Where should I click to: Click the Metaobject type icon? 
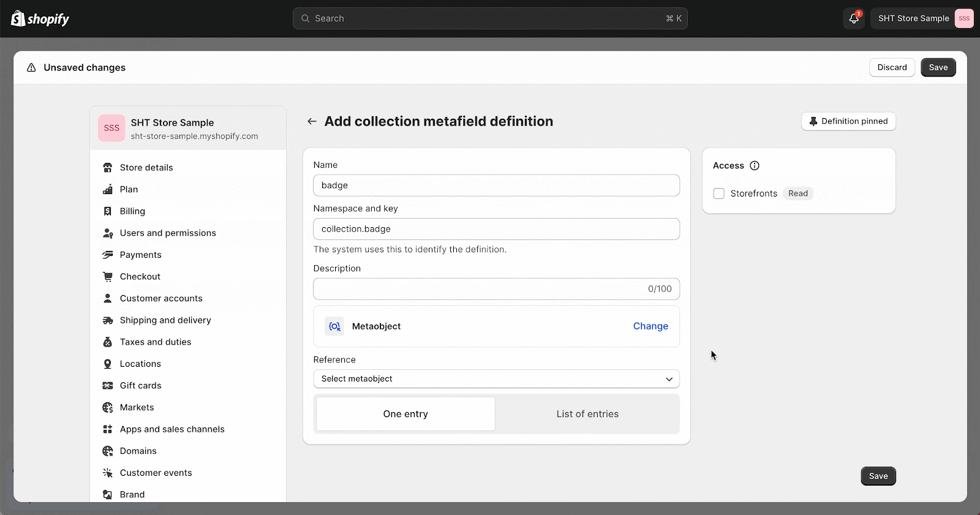coord(334,326)
